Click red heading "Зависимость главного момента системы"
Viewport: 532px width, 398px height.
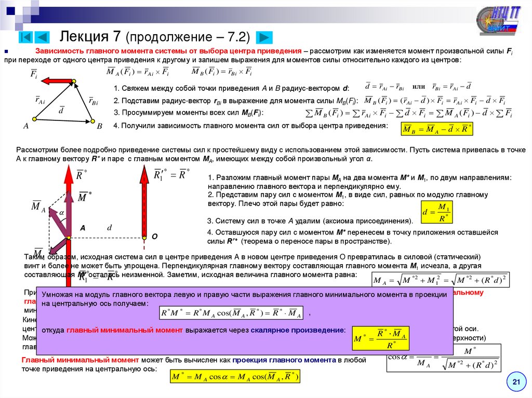(168, 51)
